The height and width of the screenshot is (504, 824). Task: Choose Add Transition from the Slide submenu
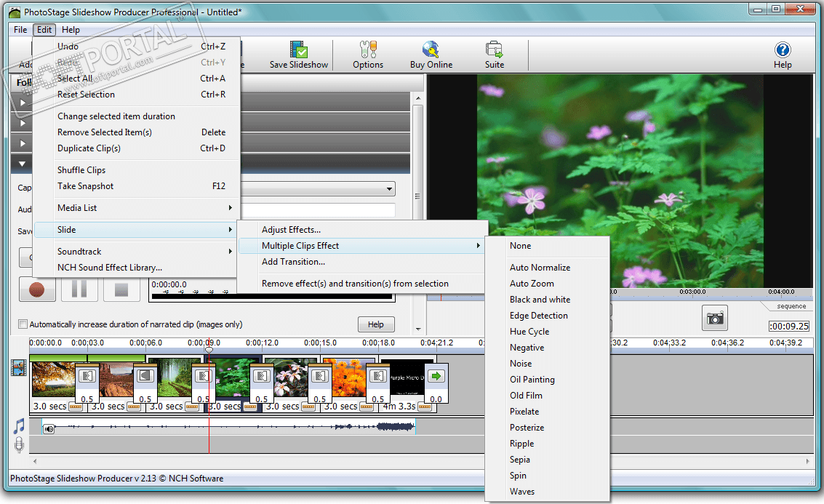click(x=293, y=262)
